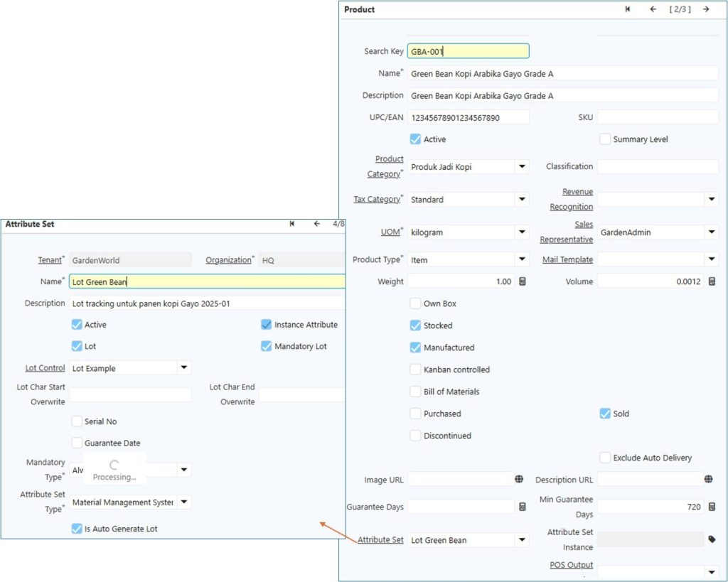This screenshot has height=582, width=728.
Task: Open Attribute Set Instance tag icon
Action: (712, 539)
